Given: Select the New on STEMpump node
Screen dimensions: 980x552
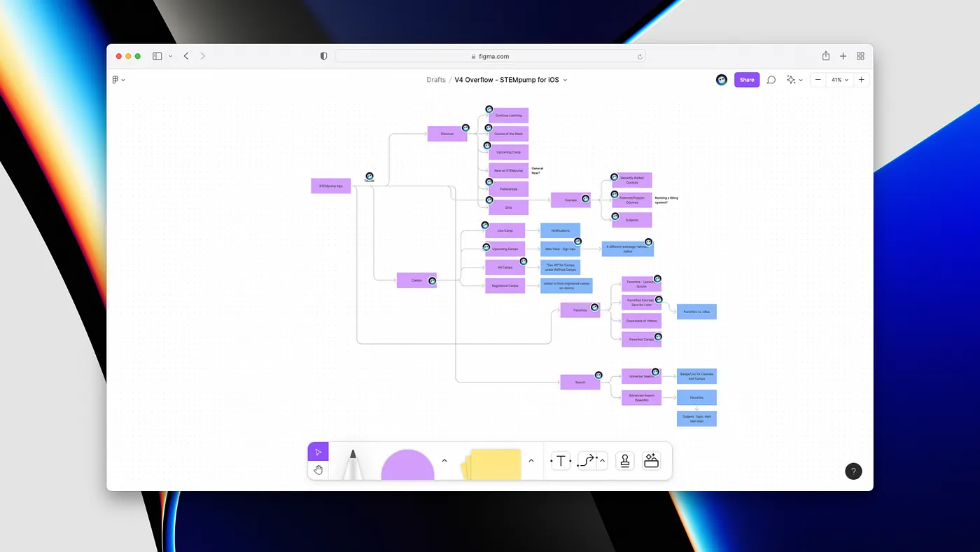Looking at the screenshot, I should [508, 170].
